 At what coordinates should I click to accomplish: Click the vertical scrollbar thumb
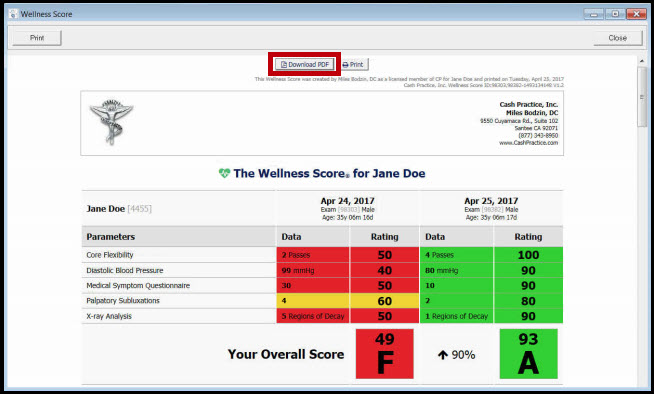point(642,97)
